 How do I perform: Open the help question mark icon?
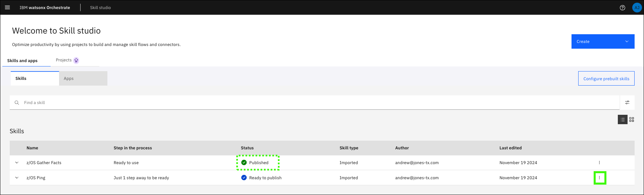(x=622, y=8)
